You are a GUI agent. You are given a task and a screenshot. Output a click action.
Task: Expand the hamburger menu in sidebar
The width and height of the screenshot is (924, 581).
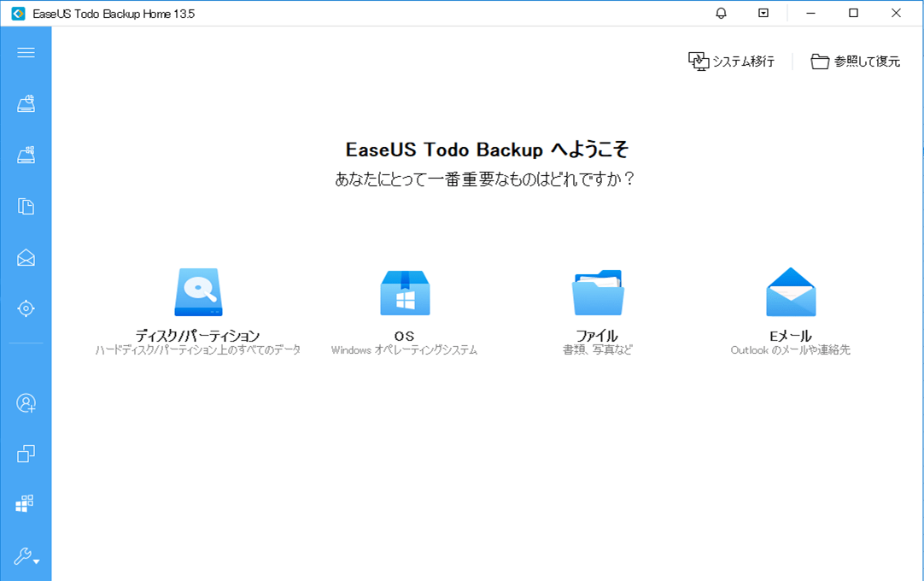tap(26, 53)
